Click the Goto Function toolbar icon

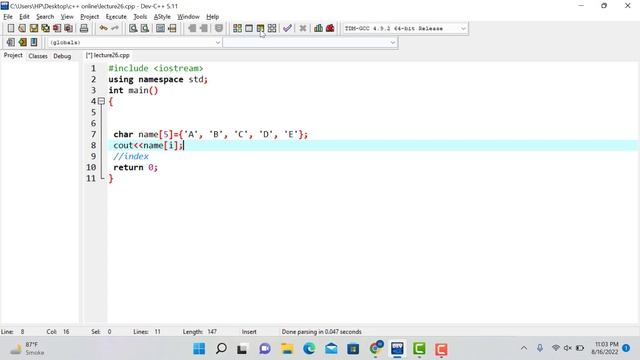pos(160,28)
